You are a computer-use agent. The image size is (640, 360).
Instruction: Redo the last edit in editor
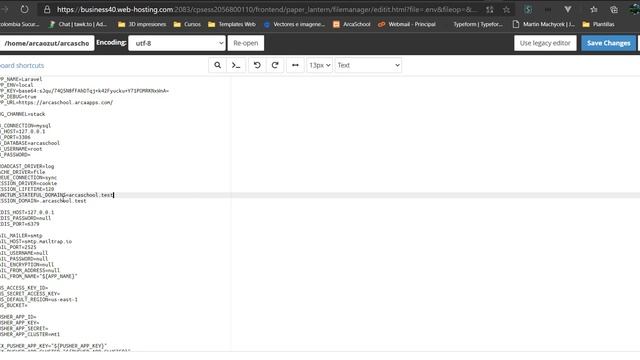click(x=275, y=65)
